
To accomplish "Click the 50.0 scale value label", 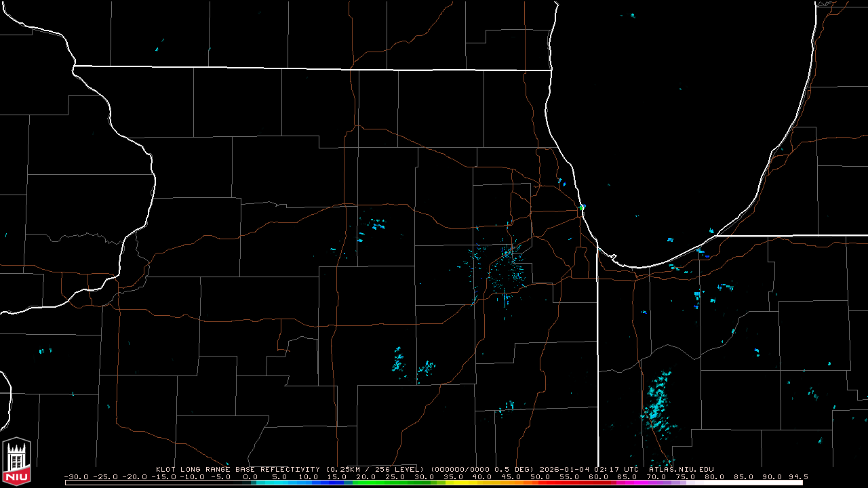I will 540,476.
